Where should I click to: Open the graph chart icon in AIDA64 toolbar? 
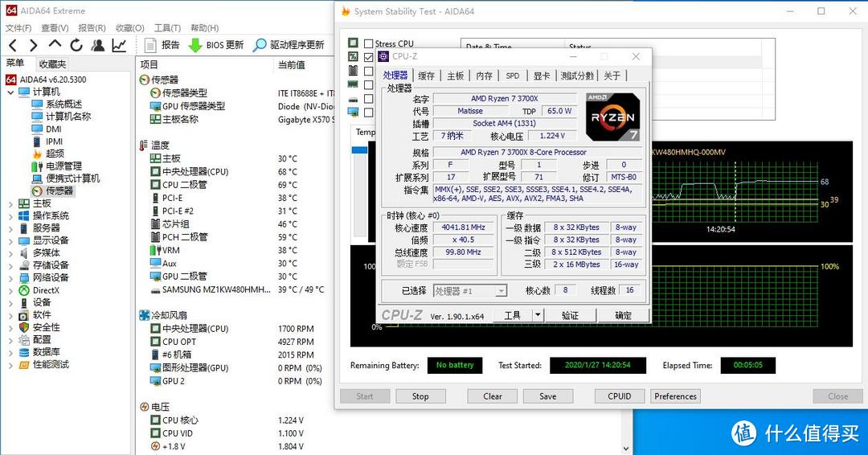[119, 45]
